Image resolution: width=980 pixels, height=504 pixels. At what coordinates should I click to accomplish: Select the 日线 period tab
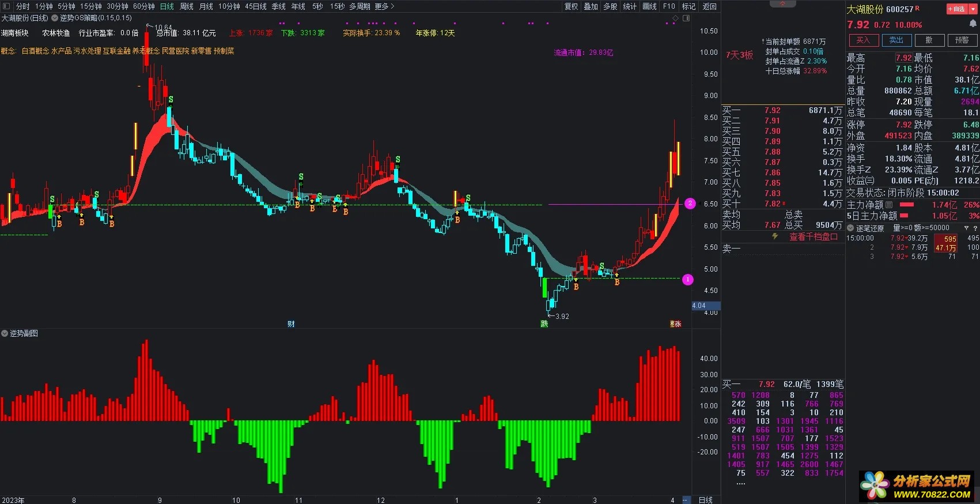click(x=167, y=6)
